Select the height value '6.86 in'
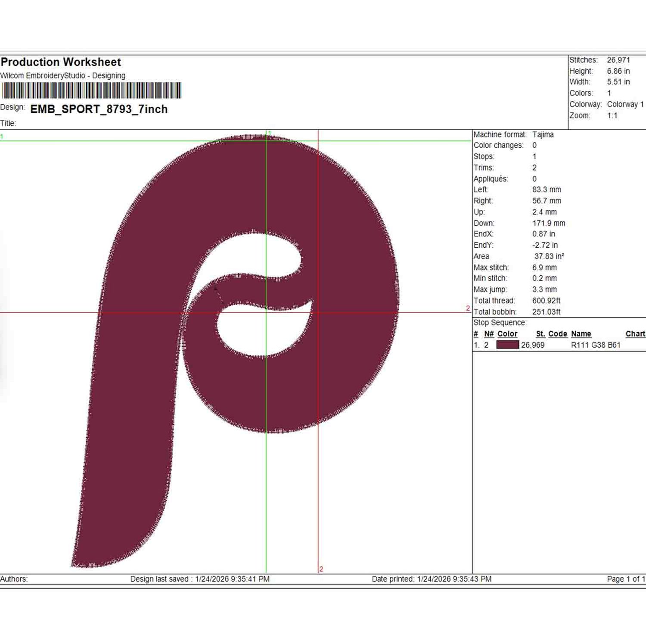This screenshot has height=644, width=646. [x=618, y=71]
